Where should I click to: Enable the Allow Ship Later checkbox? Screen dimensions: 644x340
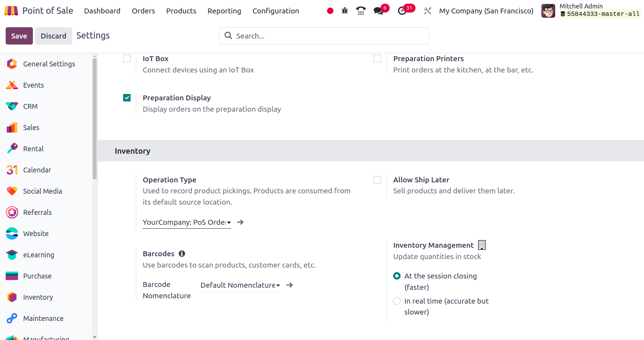point(377,180)
